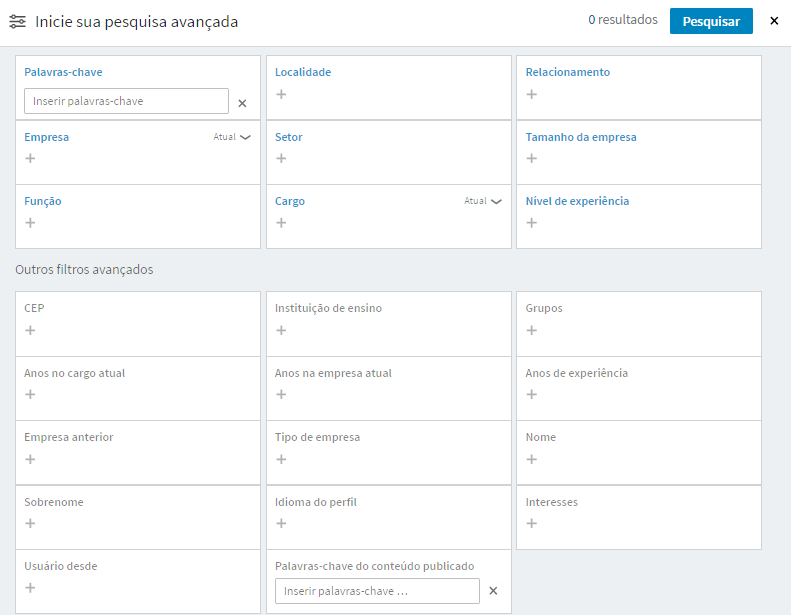Click the plus under Nível de experiência
The width and height of the screenshot is (791, 615).
[x=531, y=222]
